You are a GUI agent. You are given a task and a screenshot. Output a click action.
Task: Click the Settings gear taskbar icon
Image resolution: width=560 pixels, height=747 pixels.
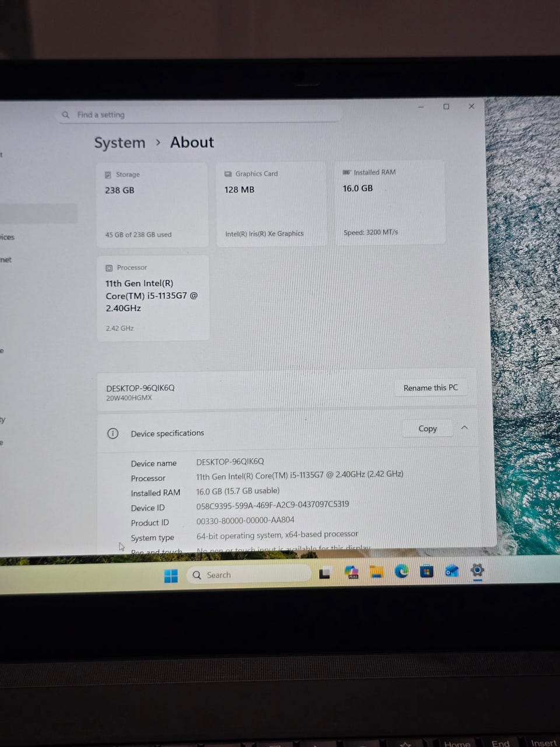pyautogui.click(x=477, y=571)
